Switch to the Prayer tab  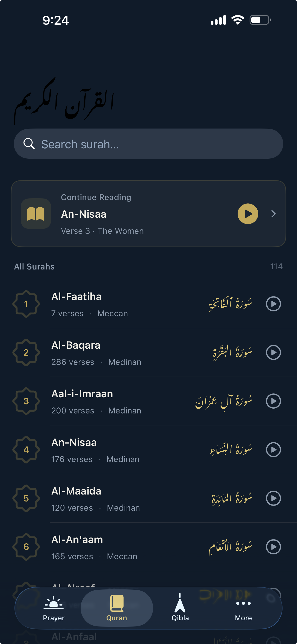(x=53, y=608)
